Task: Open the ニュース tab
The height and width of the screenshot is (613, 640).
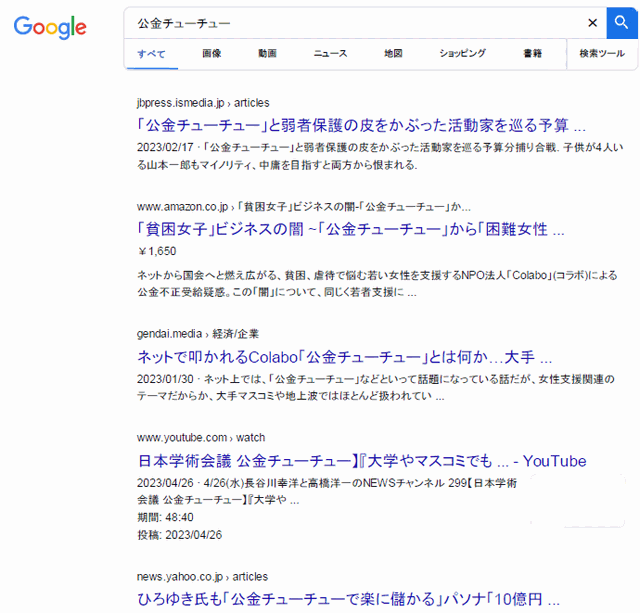Action: (330, 53)
